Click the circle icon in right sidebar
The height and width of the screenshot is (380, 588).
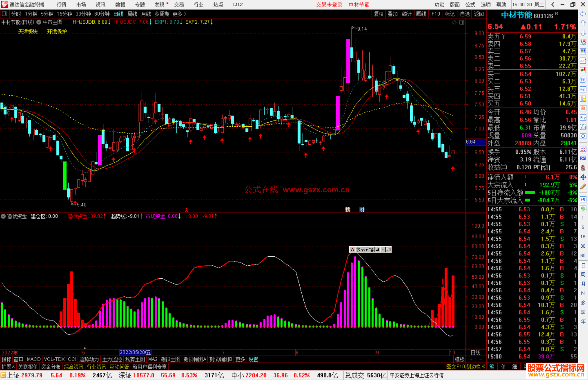(583, 136)
